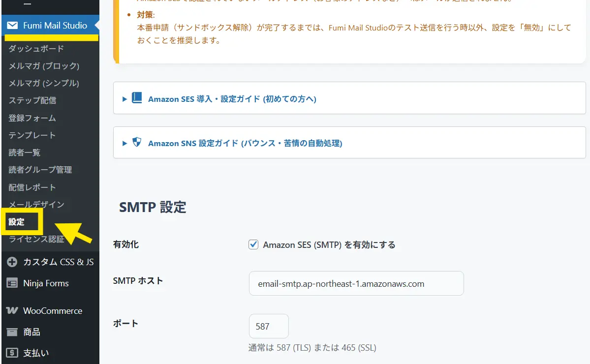Expand the Amazon SNS 設定ガイド section

click(245, 143)
